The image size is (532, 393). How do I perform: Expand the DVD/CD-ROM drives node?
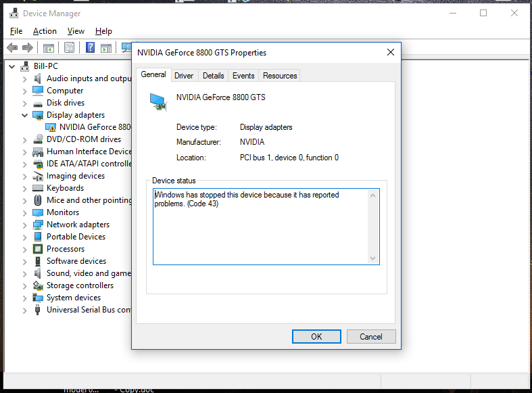[24, 140]
